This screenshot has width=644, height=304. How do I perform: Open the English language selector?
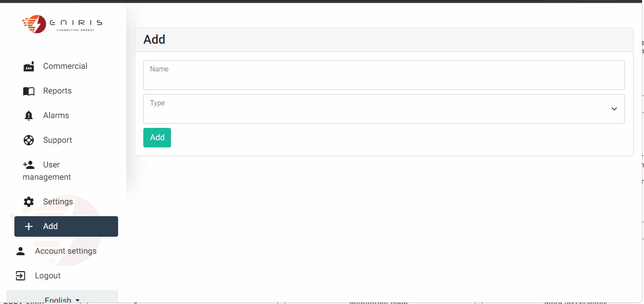tap(62, 298)
